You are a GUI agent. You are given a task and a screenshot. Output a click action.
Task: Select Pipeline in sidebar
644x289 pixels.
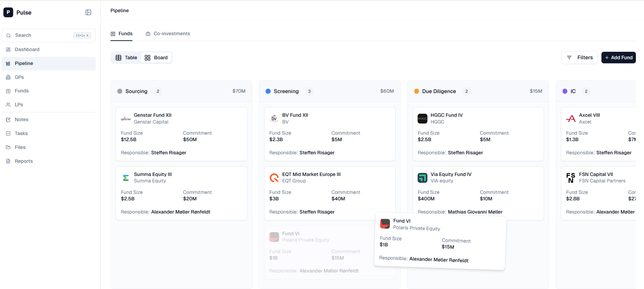point(49,63)
